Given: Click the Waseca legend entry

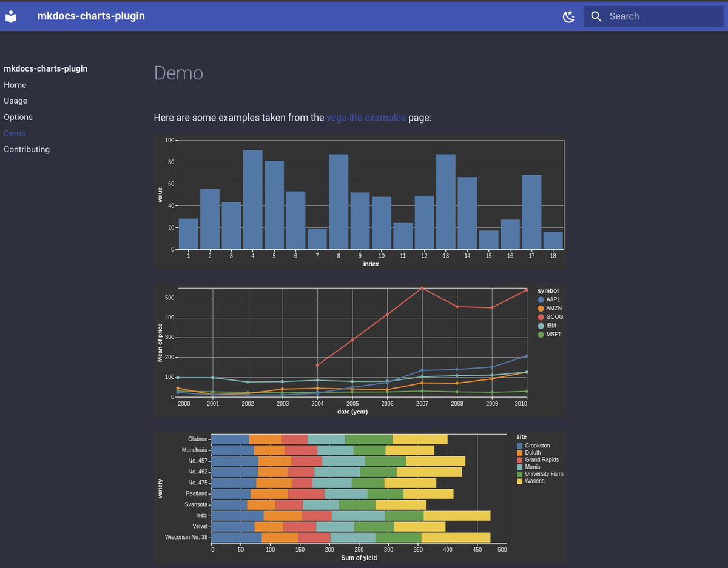Looking at the screenshot, I should click(x=534, y=481).
